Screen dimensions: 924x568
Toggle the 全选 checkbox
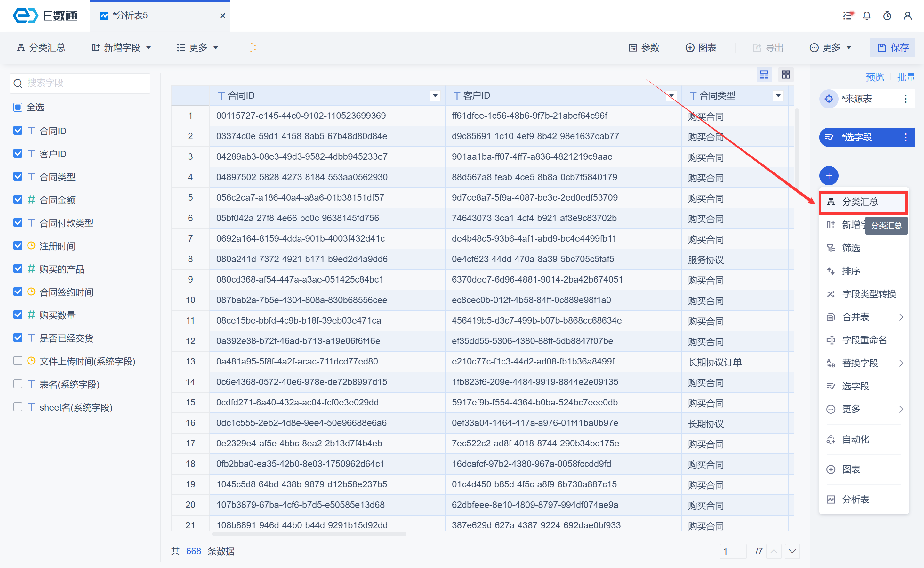coord(18,107)
